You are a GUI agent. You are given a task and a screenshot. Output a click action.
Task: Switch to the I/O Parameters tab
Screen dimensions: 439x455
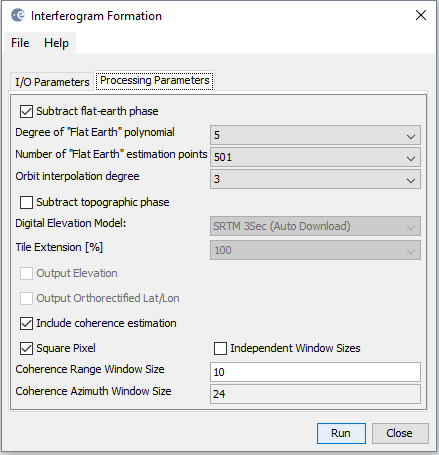(52, 82)
